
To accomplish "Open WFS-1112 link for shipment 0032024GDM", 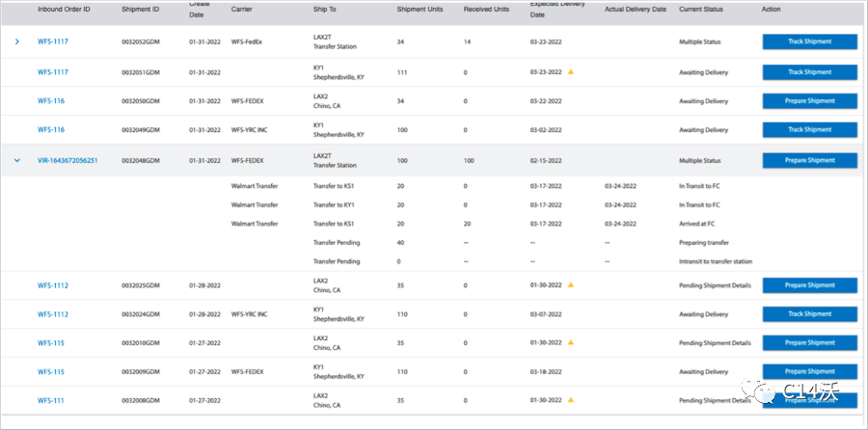I will [x=53, y=313].
